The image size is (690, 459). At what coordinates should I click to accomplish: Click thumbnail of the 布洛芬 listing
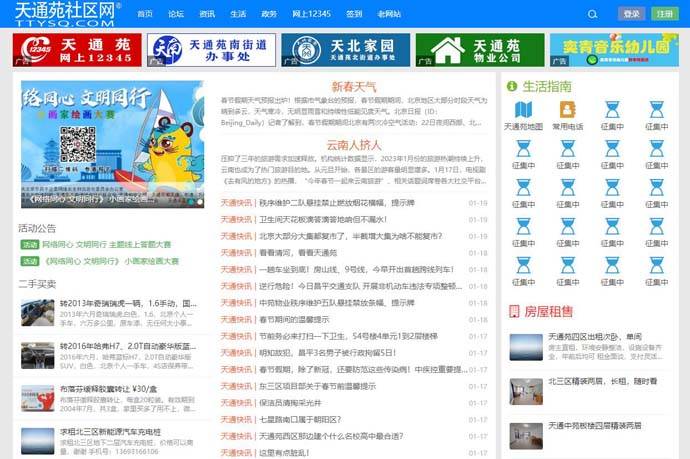tap(37, 399)
